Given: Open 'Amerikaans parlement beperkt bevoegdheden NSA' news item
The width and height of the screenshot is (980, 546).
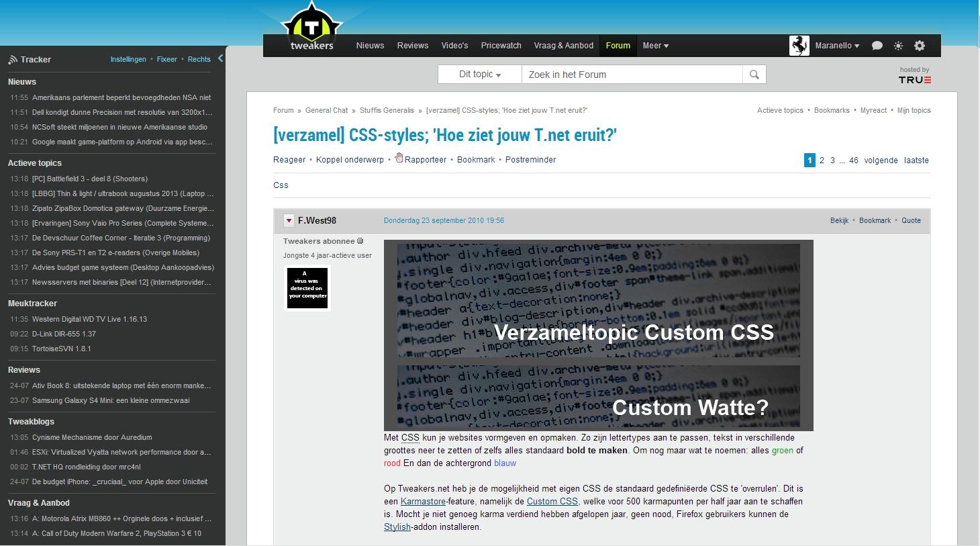Looking at the screenshot, I should (x=121, y=97).
